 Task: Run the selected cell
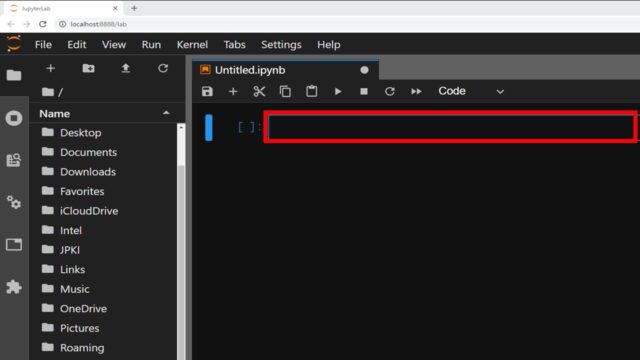(x=338, y=91)
